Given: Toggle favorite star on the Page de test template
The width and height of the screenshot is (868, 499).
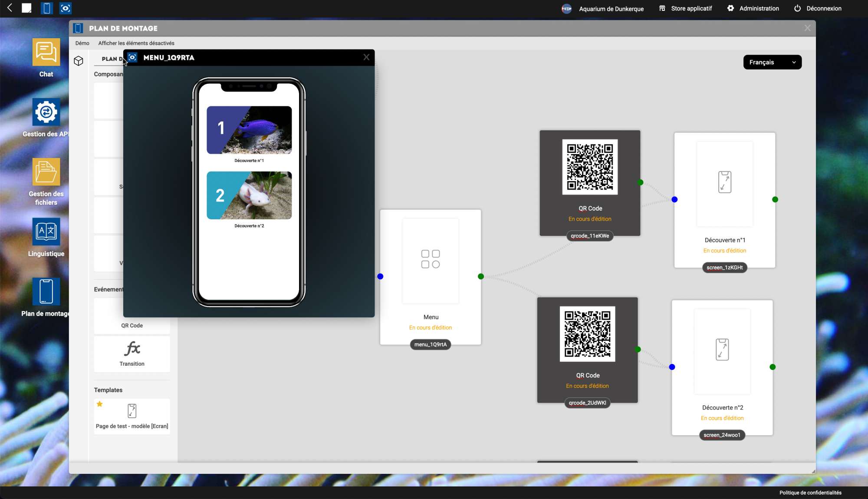Looking at the screenshot, I should coord(100,404).
